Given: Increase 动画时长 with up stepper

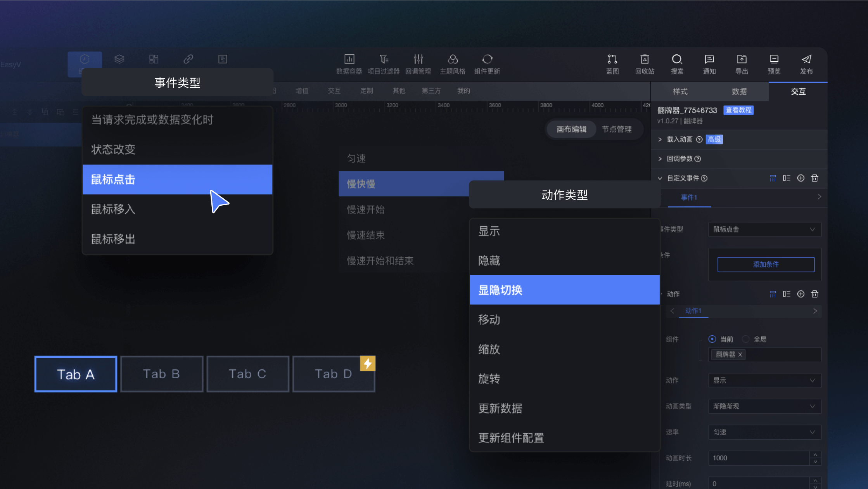Looking at the screenshot, I should (815, 454).
